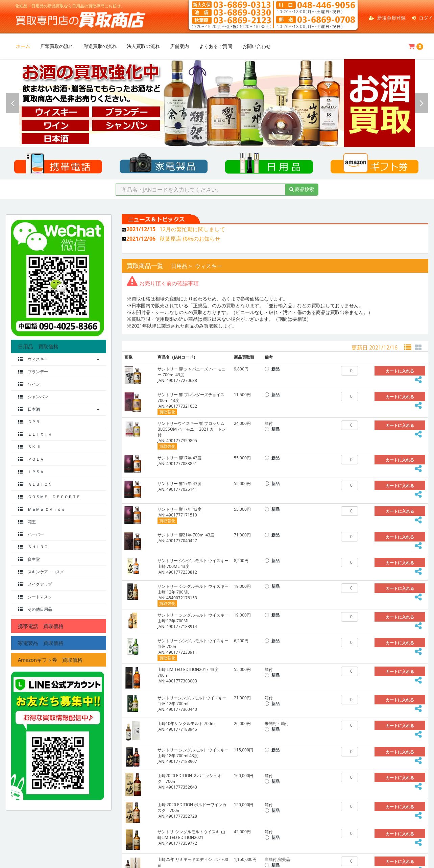Open お問い合わせ menu item
Viewport: 434px width, 868px height.
257,47
